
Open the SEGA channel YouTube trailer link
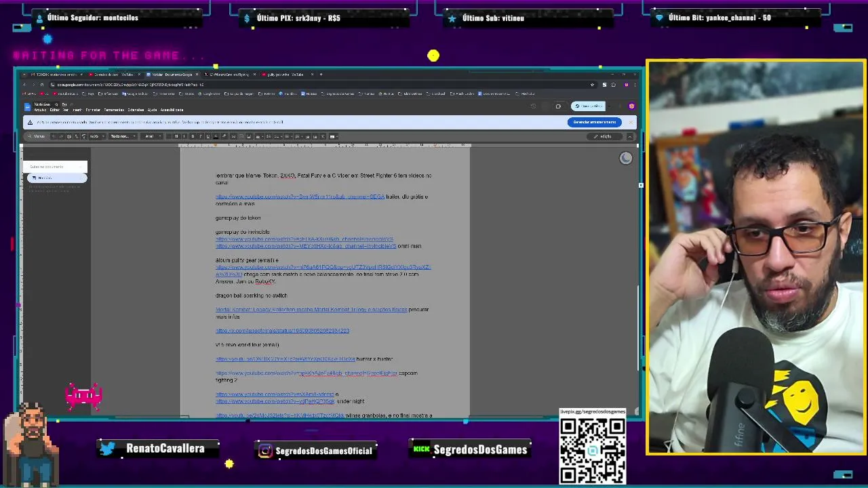pyautogui.click(x=300, y=197)
